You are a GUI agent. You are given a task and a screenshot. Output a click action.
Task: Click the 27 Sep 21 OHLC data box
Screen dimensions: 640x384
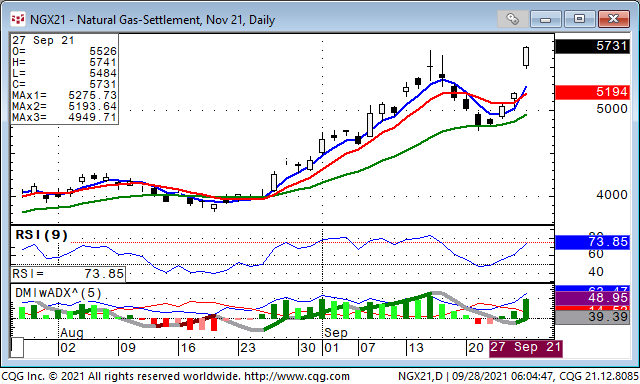click(x=64, y=79)
